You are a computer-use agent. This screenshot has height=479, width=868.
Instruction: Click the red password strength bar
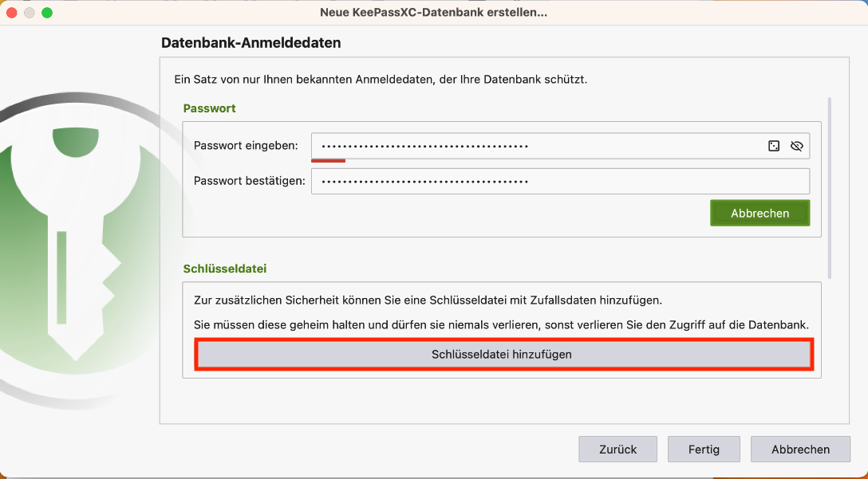(328, 160)
